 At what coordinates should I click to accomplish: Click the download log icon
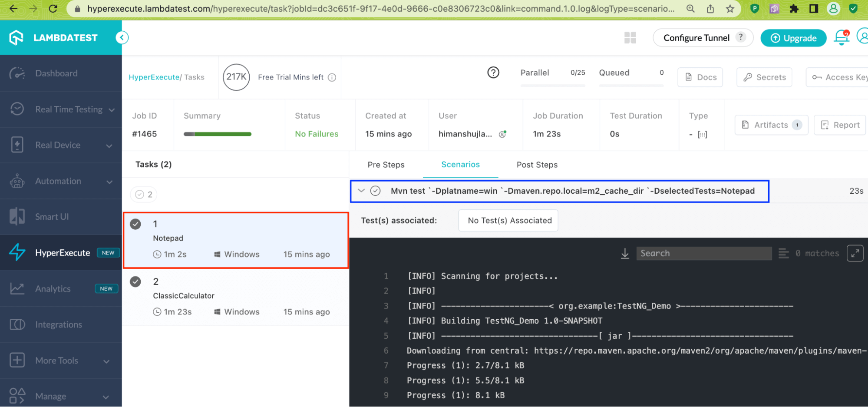click(625, 253)
